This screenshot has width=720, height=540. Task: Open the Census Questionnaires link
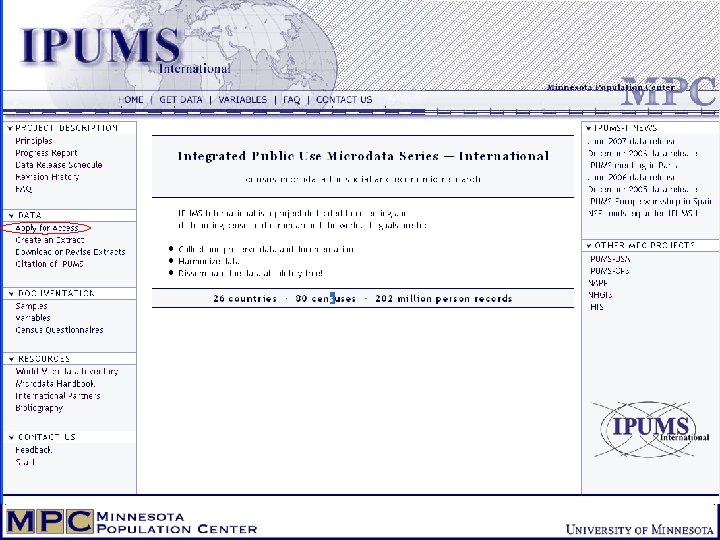click(x=59, y=330)
